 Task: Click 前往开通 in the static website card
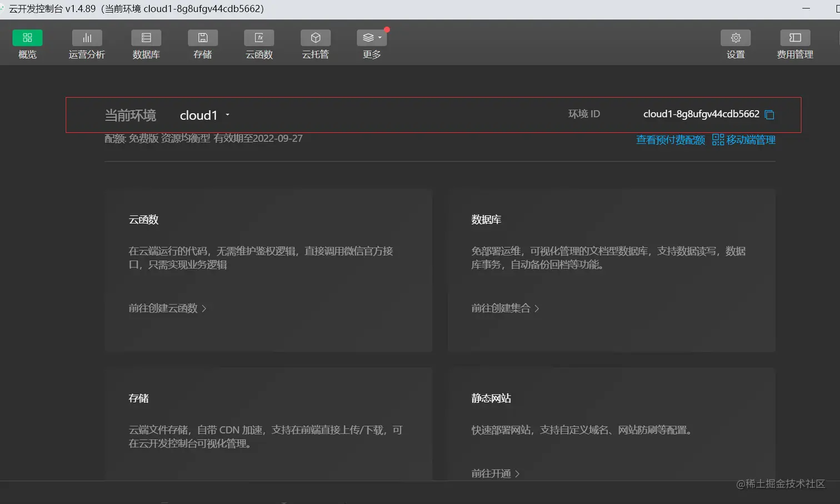[491, 473]
